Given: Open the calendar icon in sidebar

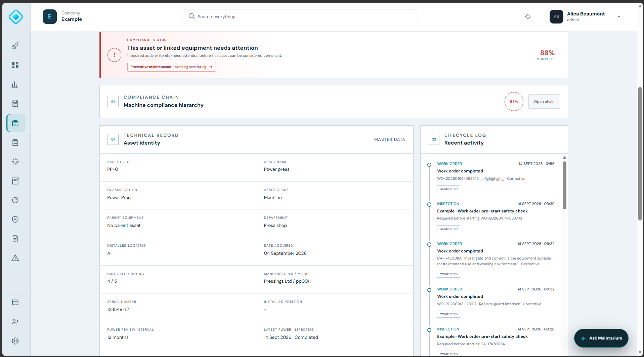Looking at the screenshot, I should [15, 104].
